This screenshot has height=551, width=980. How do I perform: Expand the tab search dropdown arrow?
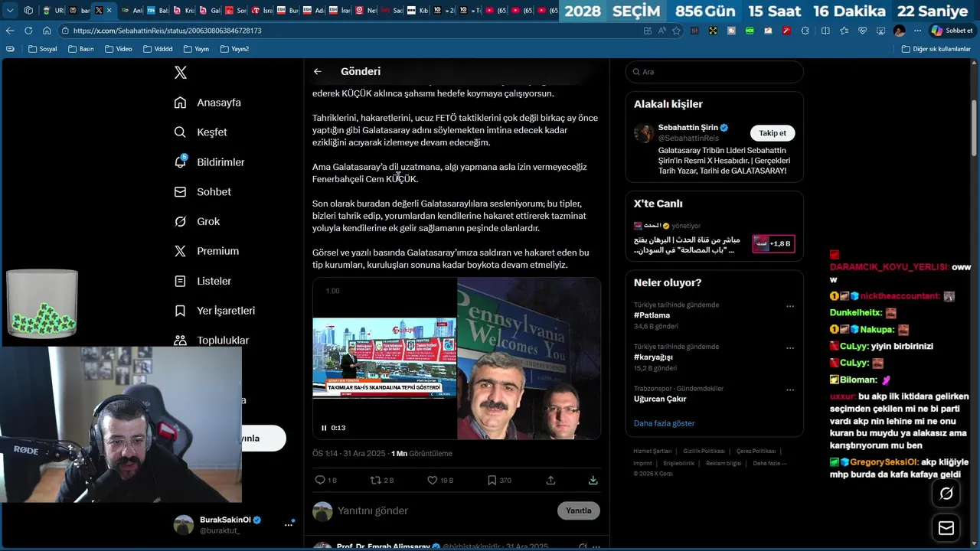[10, 11]
